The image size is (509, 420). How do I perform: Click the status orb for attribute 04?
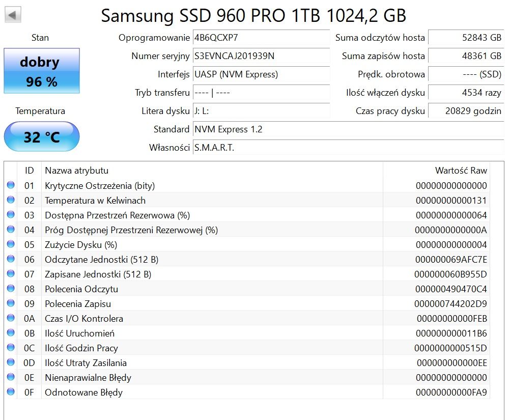(x=11, y=229)
